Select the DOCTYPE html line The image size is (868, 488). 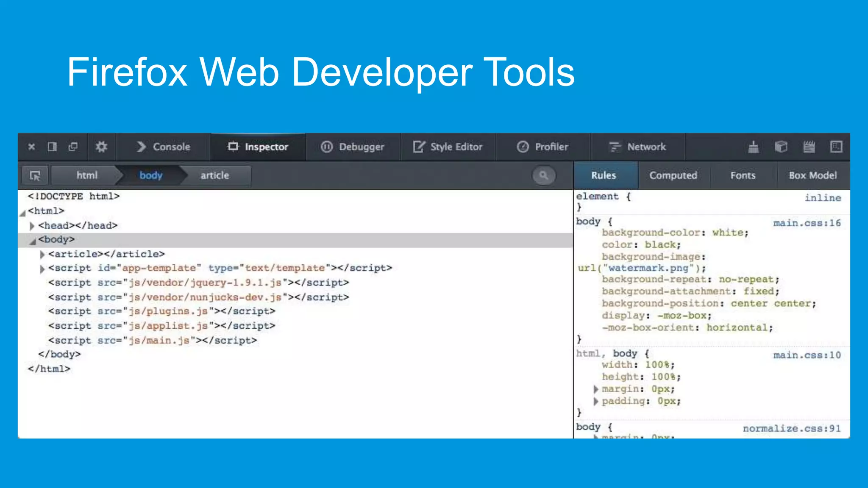click(x=74, y=197)
